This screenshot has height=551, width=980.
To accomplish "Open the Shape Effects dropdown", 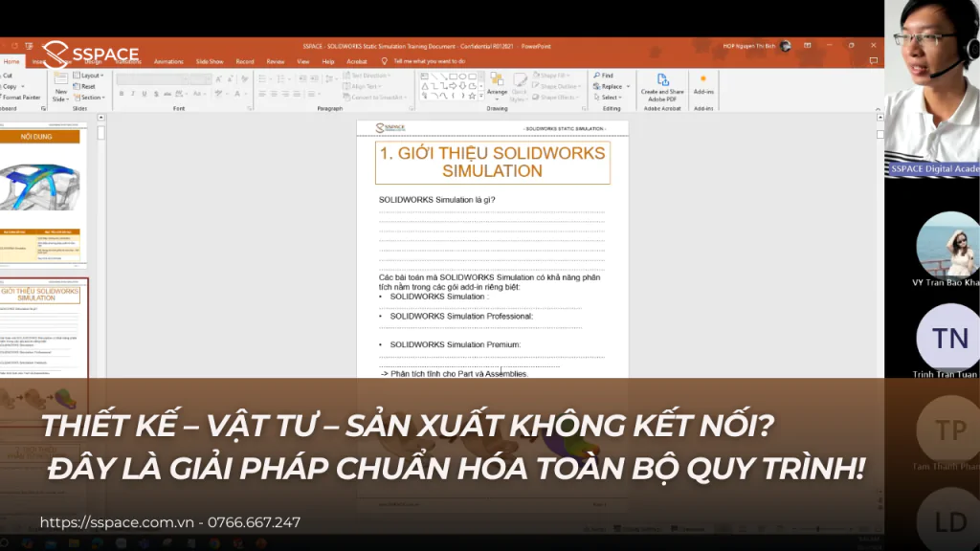I will tap(556, 98).
